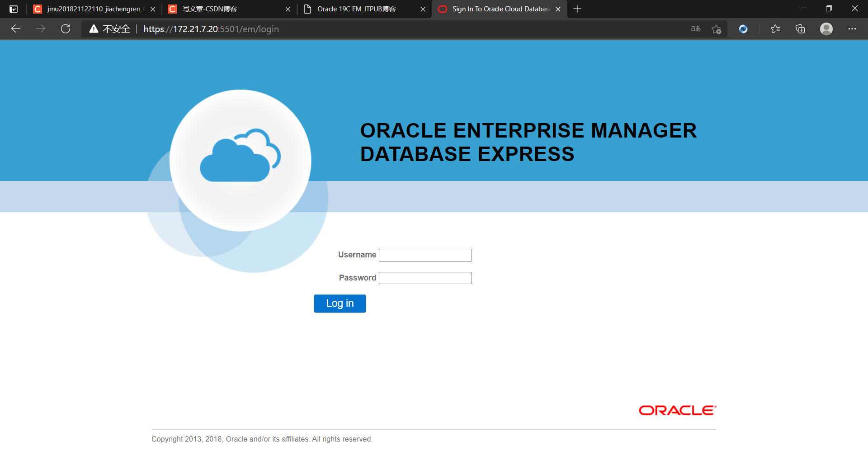Open the tab actions menu at top-left
The width and height of the screenshot is (868, 466).
coord(13,9)
